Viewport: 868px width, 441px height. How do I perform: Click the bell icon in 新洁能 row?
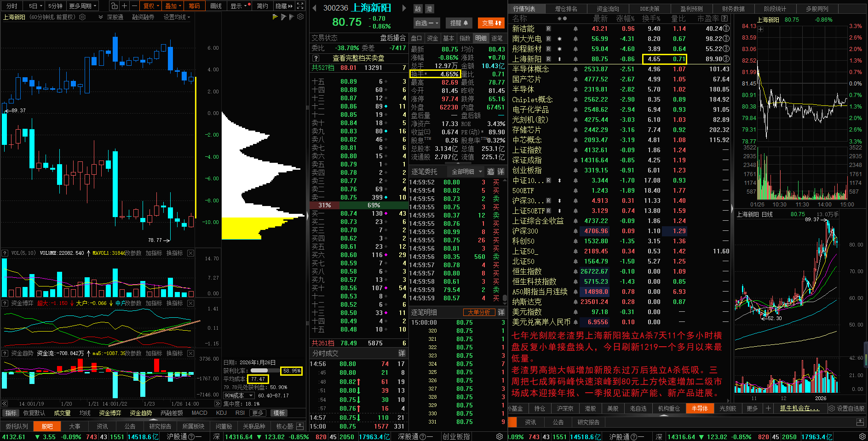coord(575,29)
